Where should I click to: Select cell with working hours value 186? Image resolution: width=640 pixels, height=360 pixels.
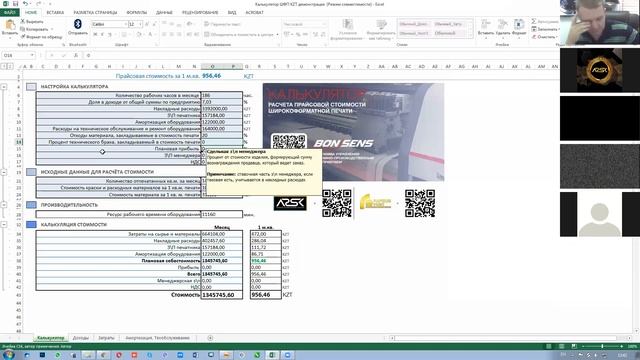[222, 96]
